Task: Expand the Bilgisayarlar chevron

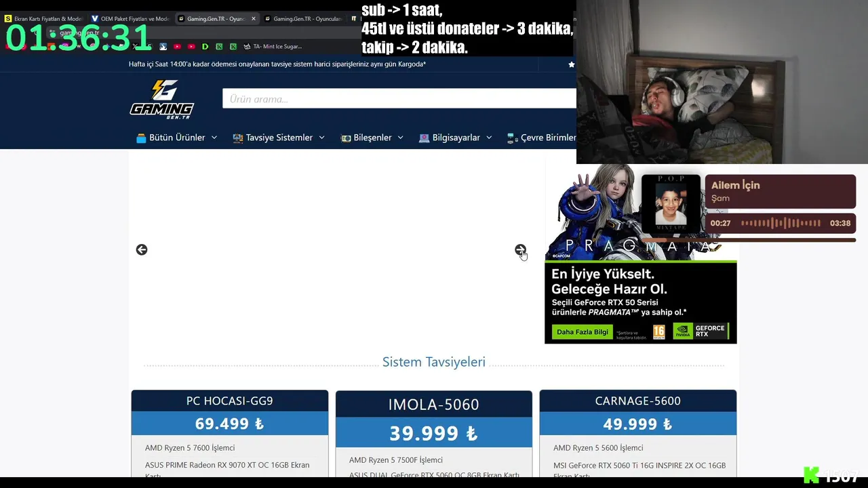Action: 489,138
